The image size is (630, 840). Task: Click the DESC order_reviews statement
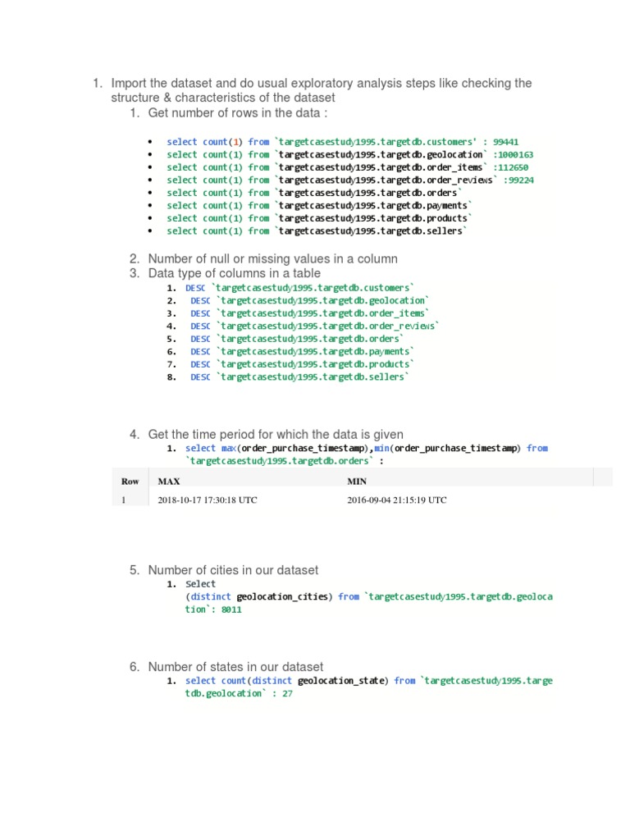315,326
